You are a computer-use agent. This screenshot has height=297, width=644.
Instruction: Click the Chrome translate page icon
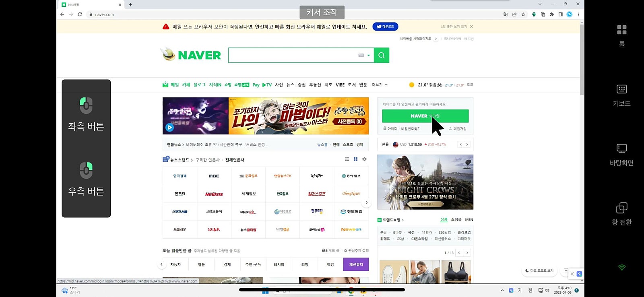tap(506, 14)
